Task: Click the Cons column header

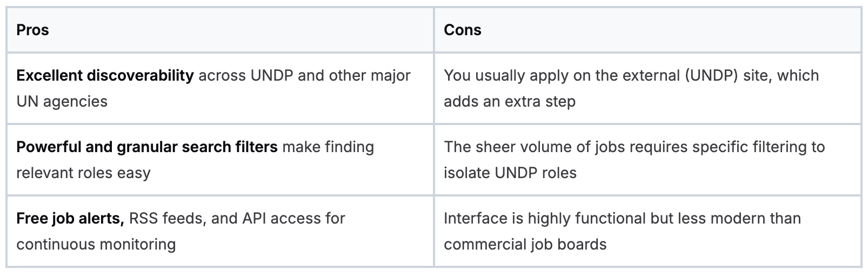Action: [462, 30]
